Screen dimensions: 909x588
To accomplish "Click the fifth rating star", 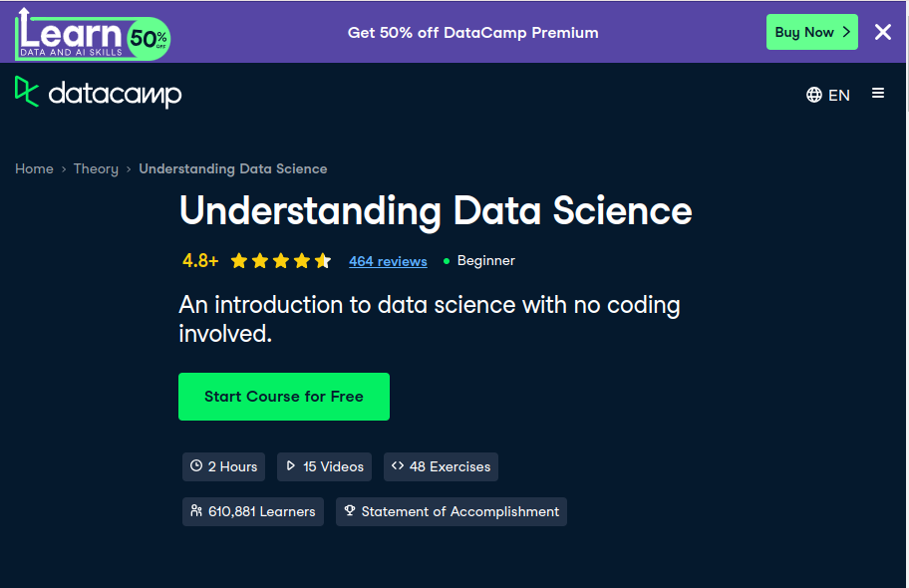I will (x=322, y=260).
